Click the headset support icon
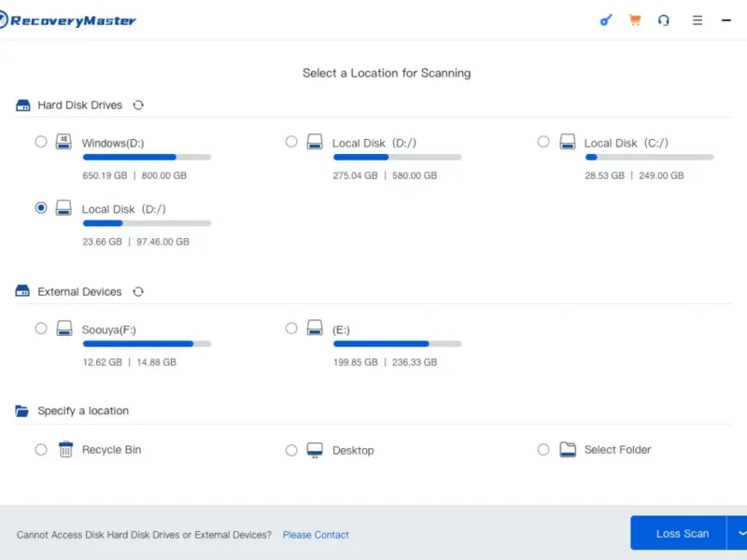The height and width of the screenshot is (560, 747). [664, 20]
